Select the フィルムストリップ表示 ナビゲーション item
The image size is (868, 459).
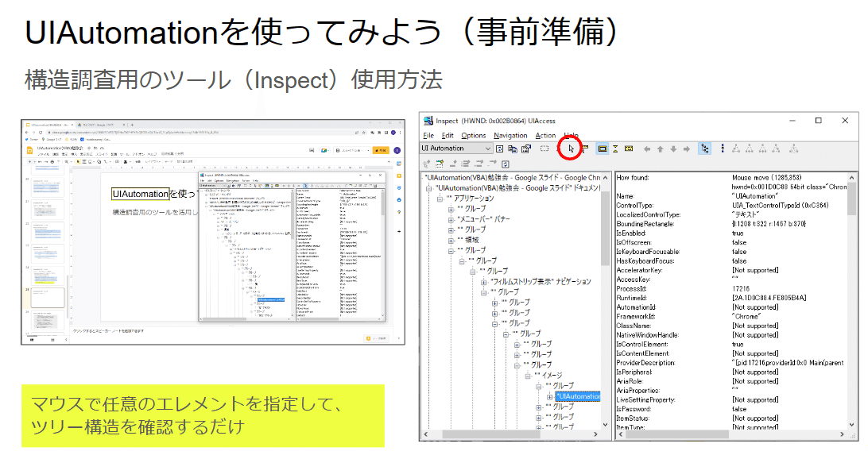(541, 282)
